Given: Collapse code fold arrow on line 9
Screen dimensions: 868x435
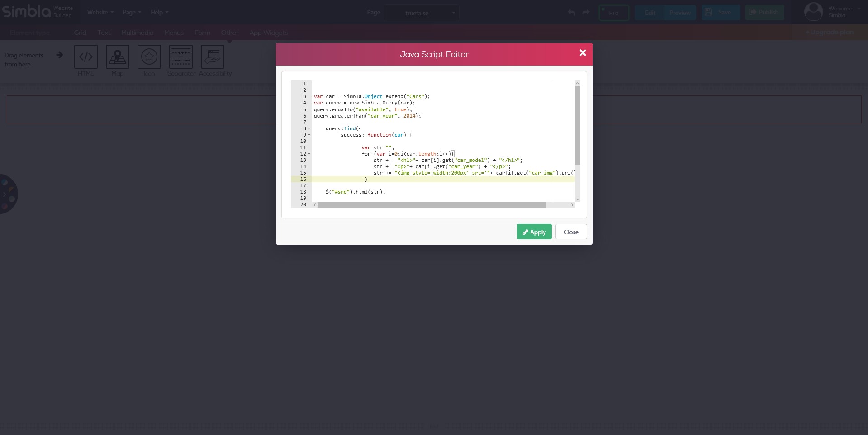Looking at the screenshot, I should pos(309,135).
